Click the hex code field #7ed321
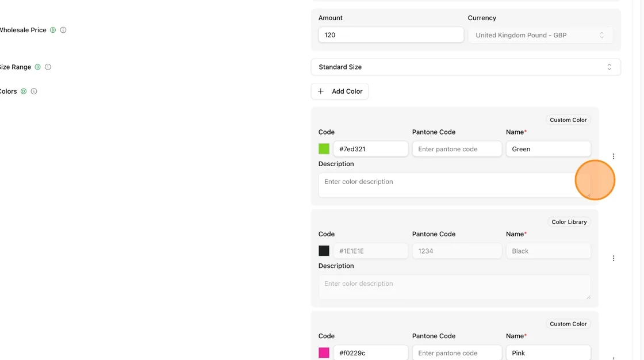 [371, 149]
